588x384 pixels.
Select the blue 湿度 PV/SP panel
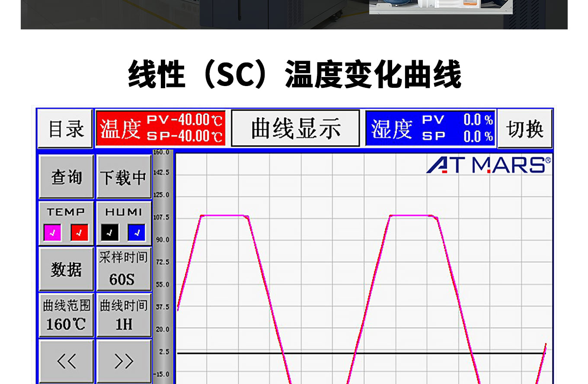click(x=431, y=128)
